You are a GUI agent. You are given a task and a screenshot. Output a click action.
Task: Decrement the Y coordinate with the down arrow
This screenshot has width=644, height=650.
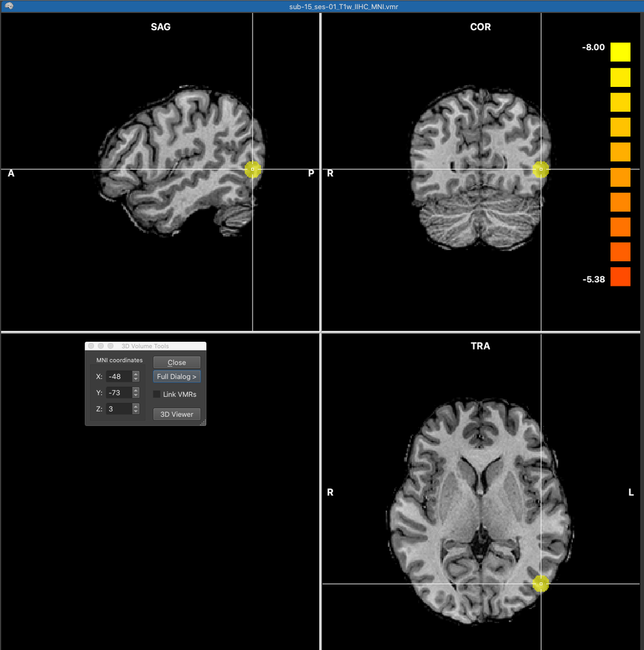(x=136, y=395)
